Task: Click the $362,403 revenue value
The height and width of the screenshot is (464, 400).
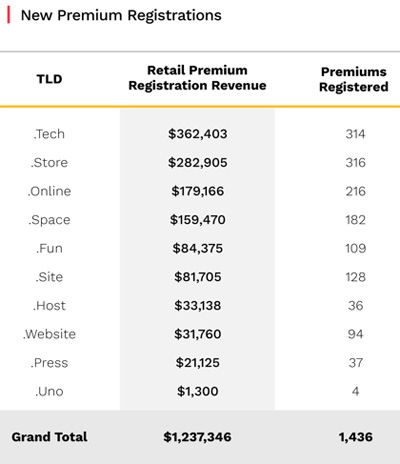Action: (x=198, y=134)
